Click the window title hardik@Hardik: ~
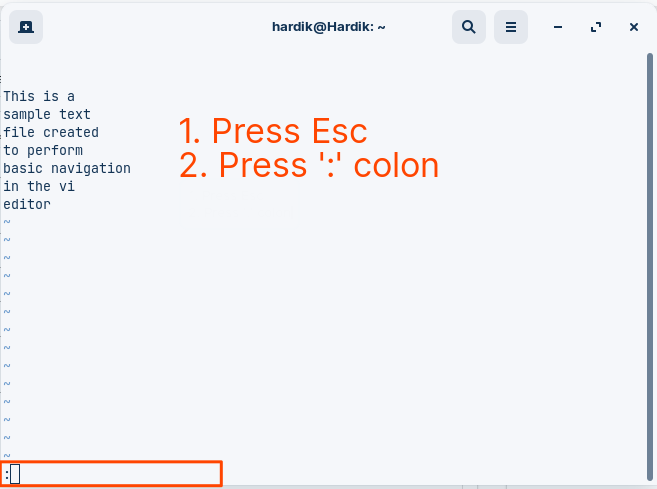The height and width of the screenshot is (489, 657). click(328, 27)
